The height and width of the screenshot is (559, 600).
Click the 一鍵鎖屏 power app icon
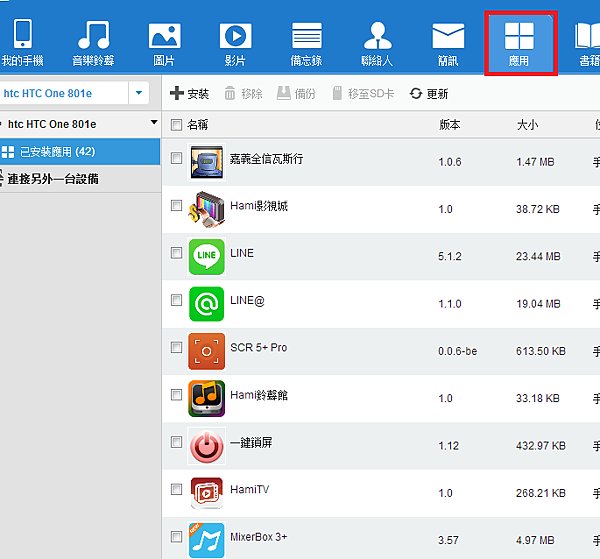pos(207,446)
